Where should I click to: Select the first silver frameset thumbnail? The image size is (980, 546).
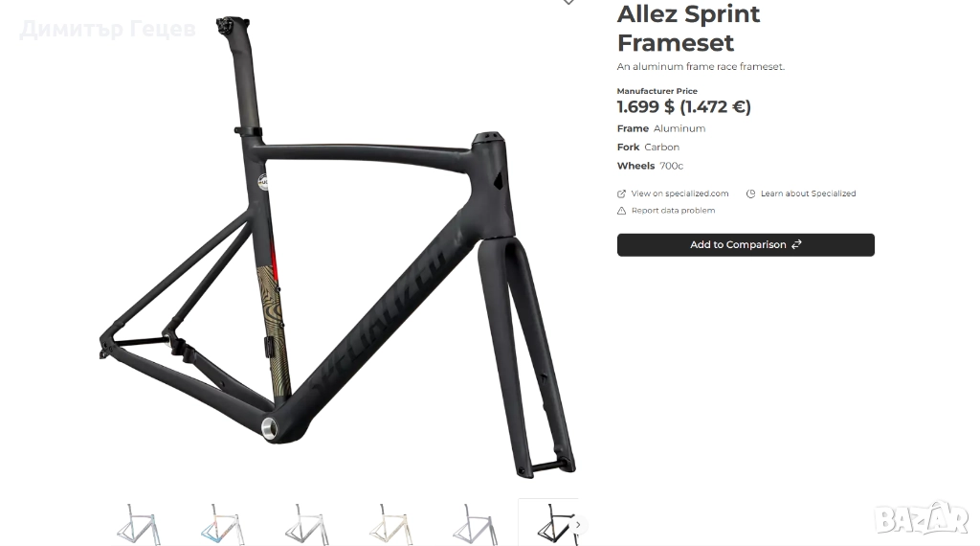point(139,524)
